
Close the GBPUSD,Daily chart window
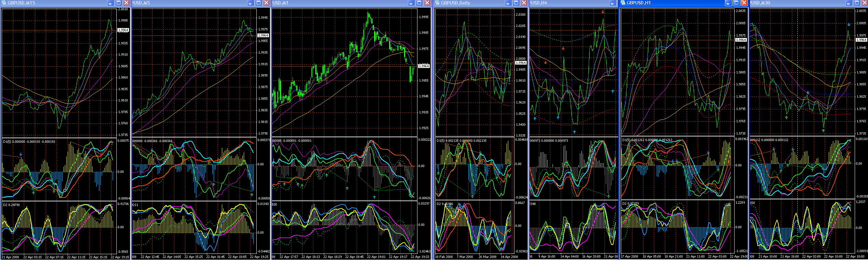point(524,3)
